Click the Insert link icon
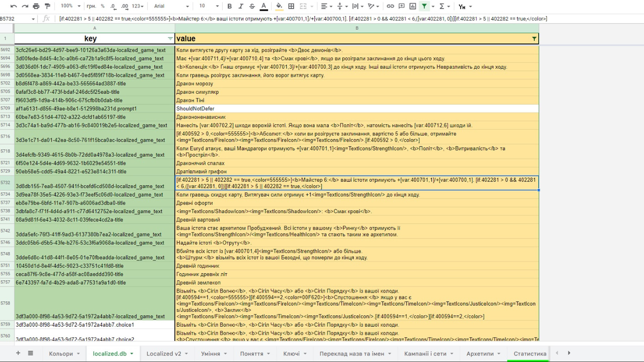This screenshot has height=362, width=644. (390, 6)
